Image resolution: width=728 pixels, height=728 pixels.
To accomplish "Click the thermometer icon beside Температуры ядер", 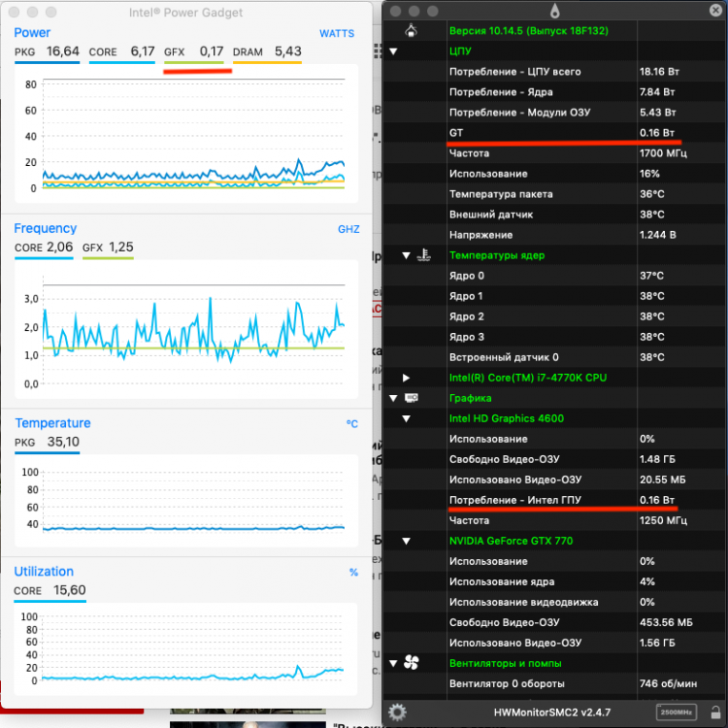I will click(x=423, y=255).
